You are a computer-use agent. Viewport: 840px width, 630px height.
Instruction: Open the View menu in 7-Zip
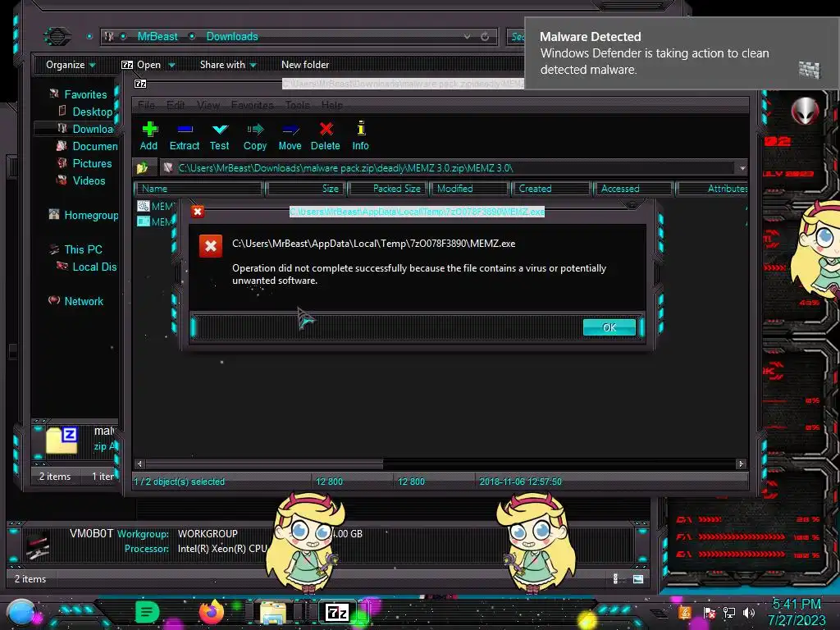(x=208, y=105)
